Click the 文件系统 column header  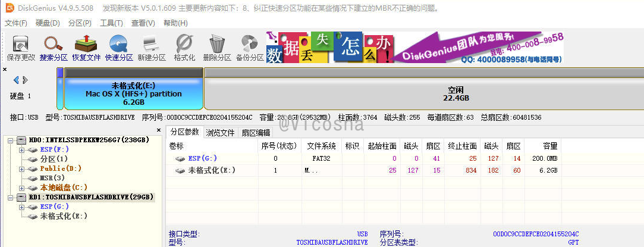pos(322,146)
